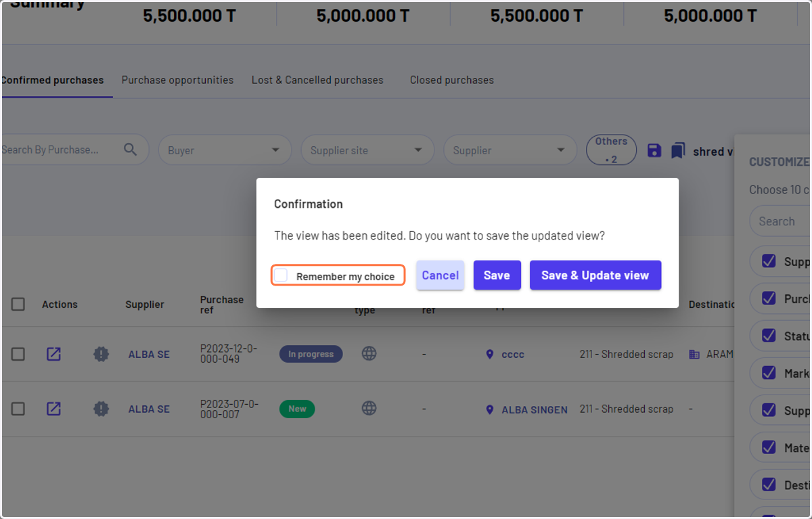The height and width of the screenshot is (519, 812).
Task: Go to Lost & Cancelled purchases tab
Action: point(317,80)
